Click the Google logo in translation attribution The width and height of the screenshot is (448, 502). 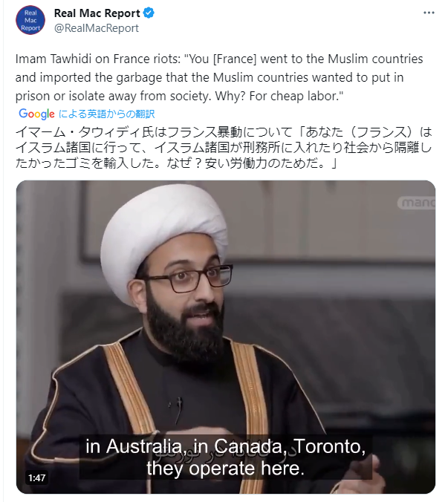pyautogui.click(x=36, y=114)
